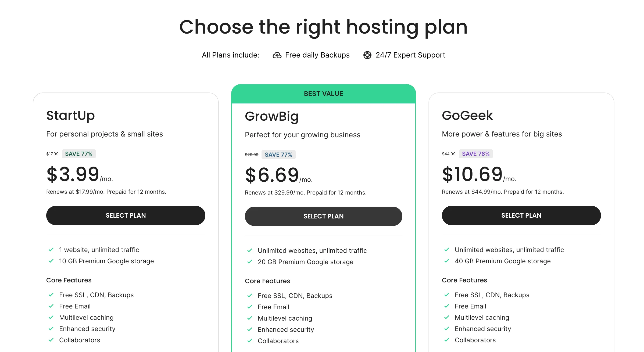Image resolution: width=644 pixels, height=352 pixels.
Task: Select the GoGeek plan
Action: [521, 215]
